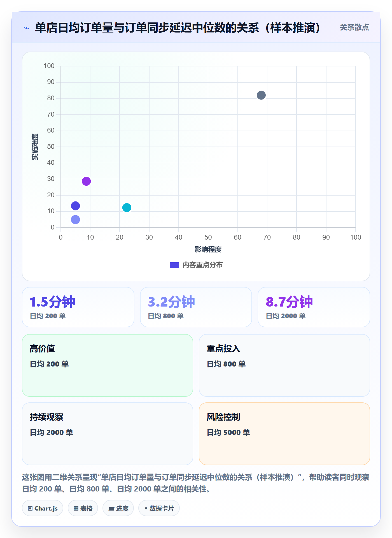392x538 pixels.
Task: Open the 1.5分钟 stat card
Action: click(x=78, y=307)
